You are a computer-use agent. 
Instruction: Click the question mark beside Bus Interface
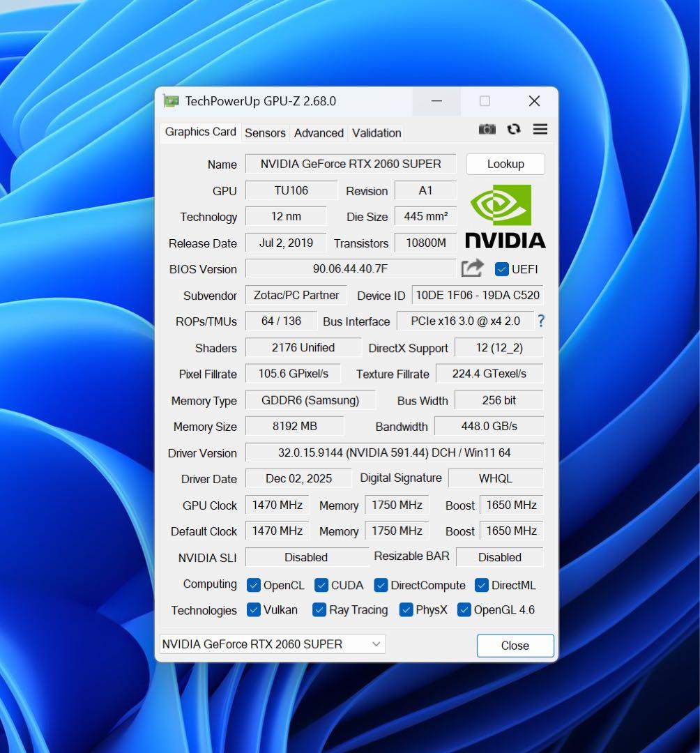point(541,321)
